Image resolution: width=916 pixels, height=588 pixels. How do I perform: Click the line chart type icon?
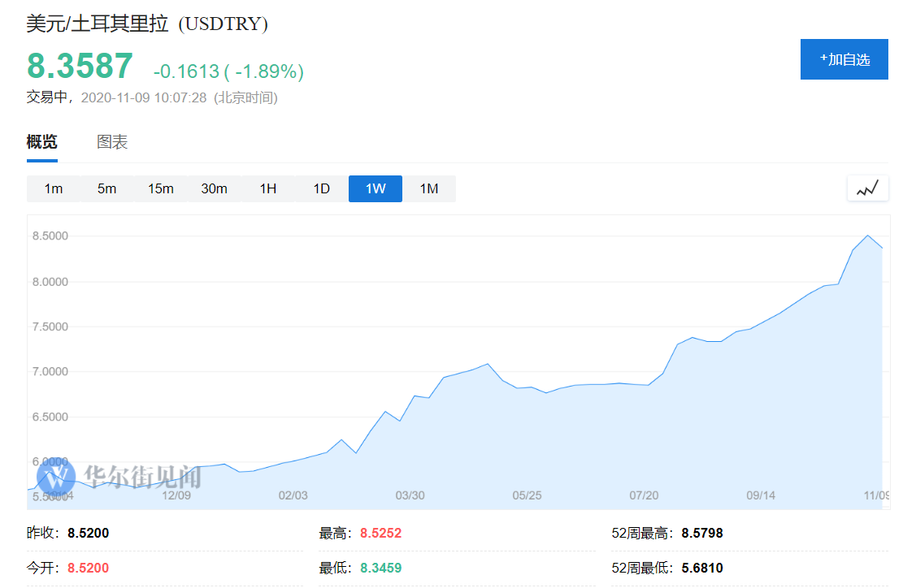pos(867,188)
